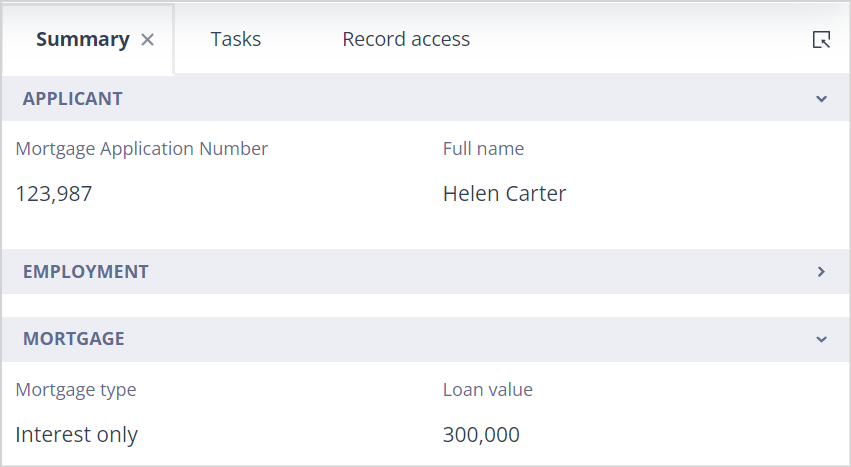
Task: Select the full name value Helen Carter
Action: tap(504, 194)
